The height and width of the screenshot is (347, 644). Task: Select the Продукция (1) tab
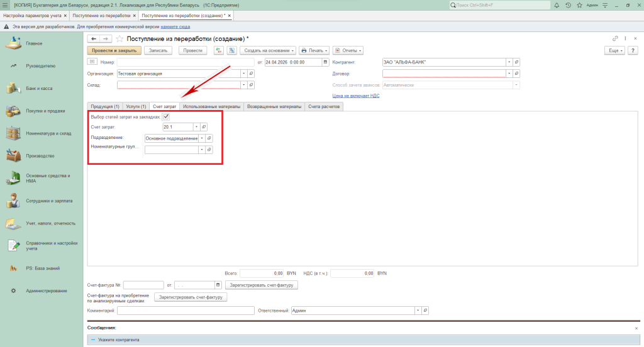tap(104, 107)
